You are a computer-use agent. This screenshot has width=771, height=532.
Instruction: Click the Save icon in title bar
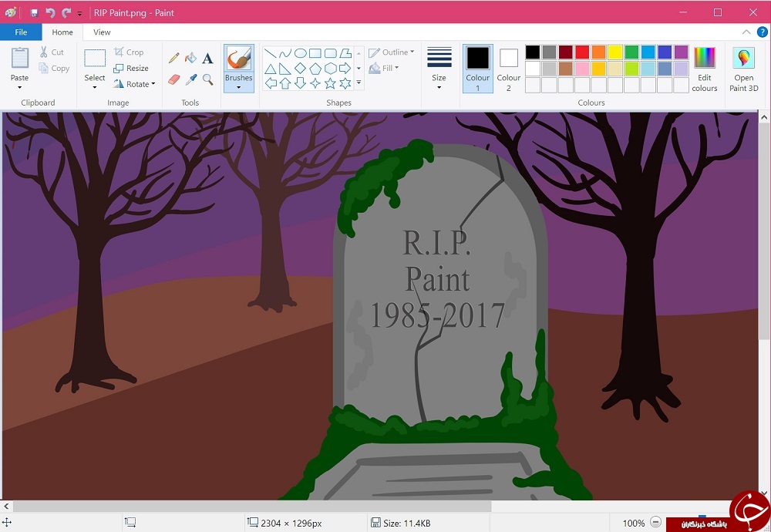(x=34, y=13)
